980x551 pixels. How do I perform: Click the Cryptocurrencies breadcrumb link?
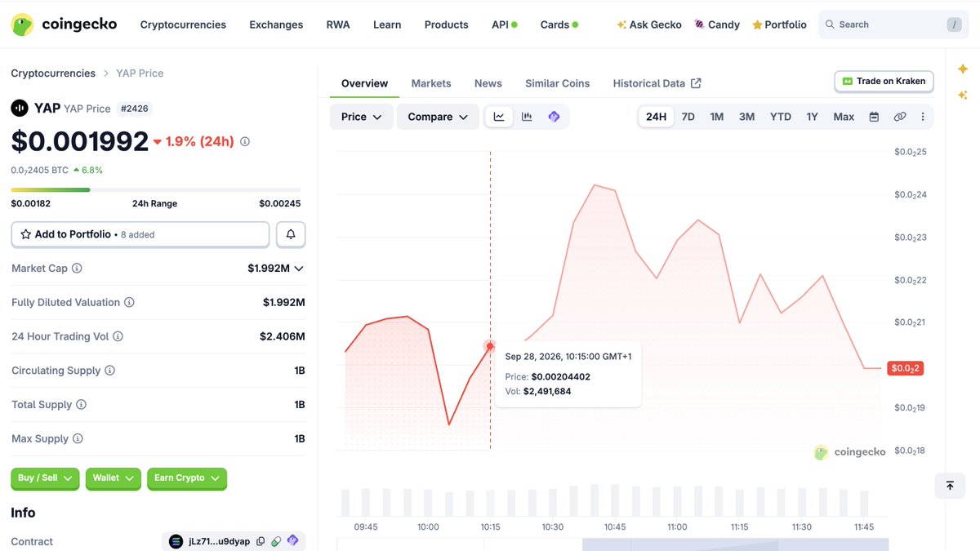53,73
